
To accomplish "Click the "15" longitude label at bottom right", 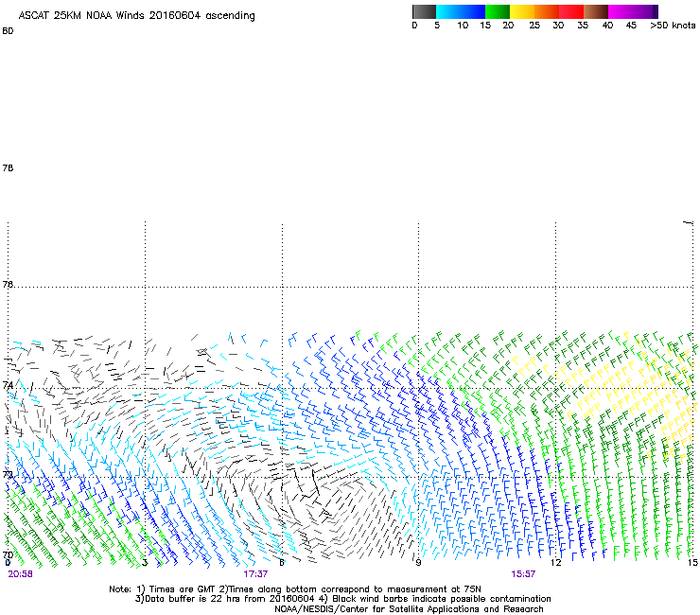I will click(692, 563).
